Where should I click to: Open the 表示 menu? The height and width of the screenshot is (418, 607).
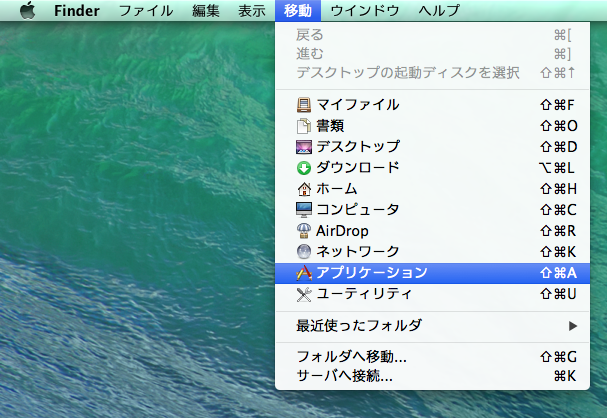point(252,10)
